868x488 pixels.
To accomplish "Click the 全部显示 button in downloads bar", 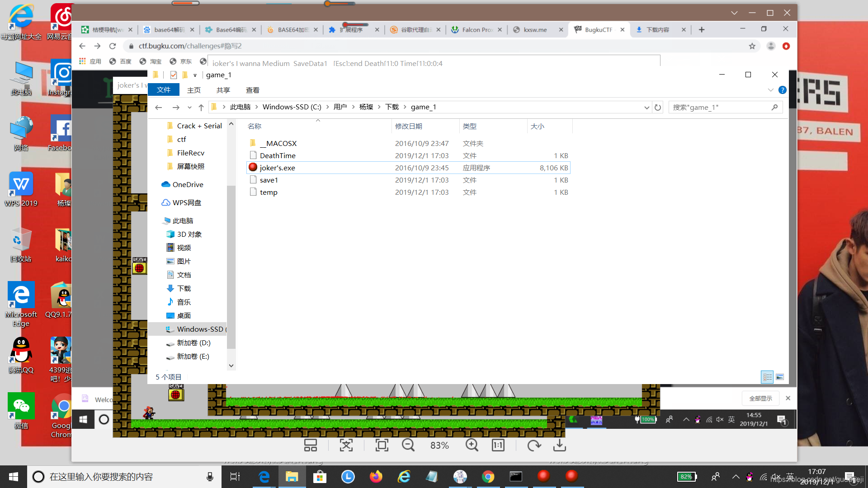I will tap(760, 398).
